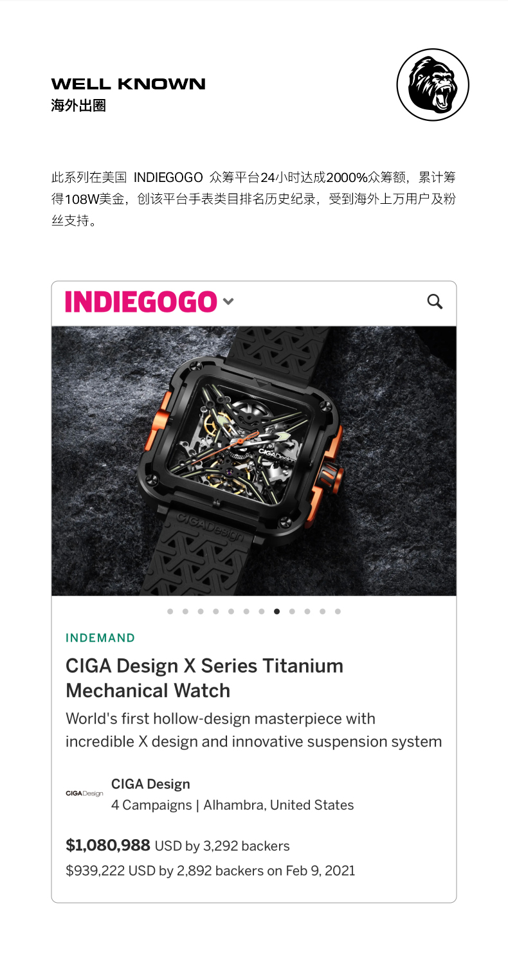Click the roaring gorilla logo icon
Viewport: 508px width, 980px height.
[433, 84]
